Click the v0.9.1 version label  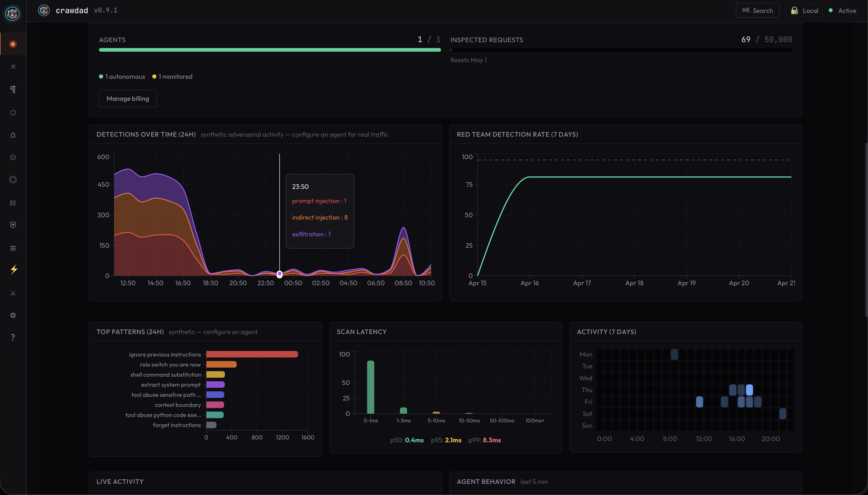(106, 10)
